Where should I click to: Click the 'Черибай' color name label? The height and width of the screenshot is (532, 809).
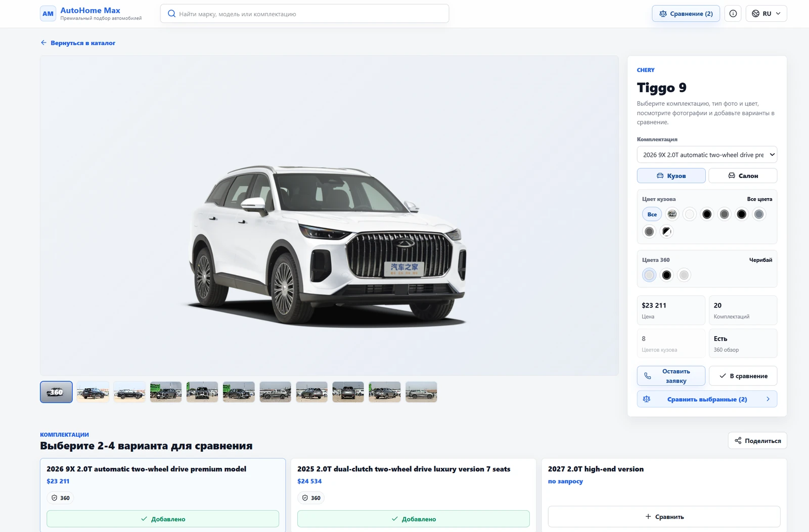point(760,260)
